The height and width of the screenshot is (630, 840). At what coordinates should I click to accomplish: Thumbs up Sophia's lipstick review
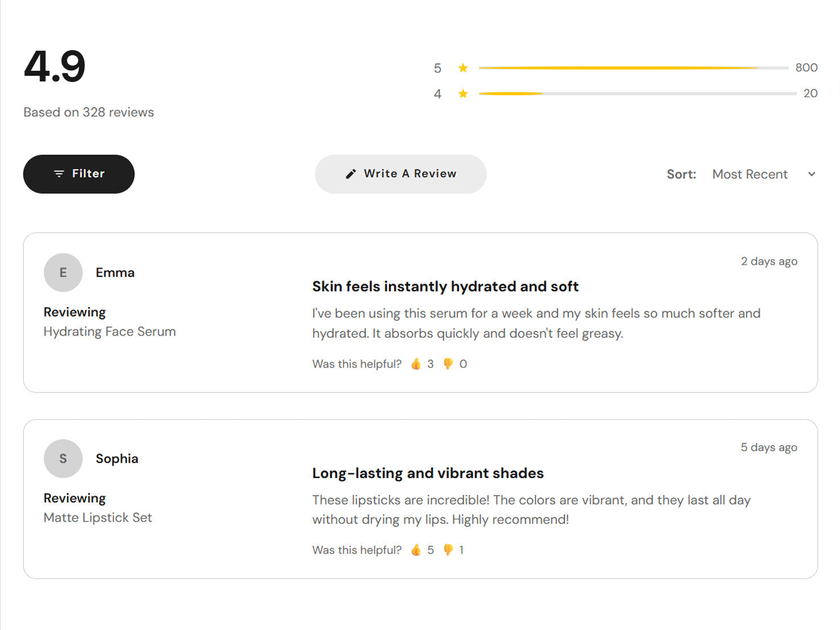coord(416,550)
